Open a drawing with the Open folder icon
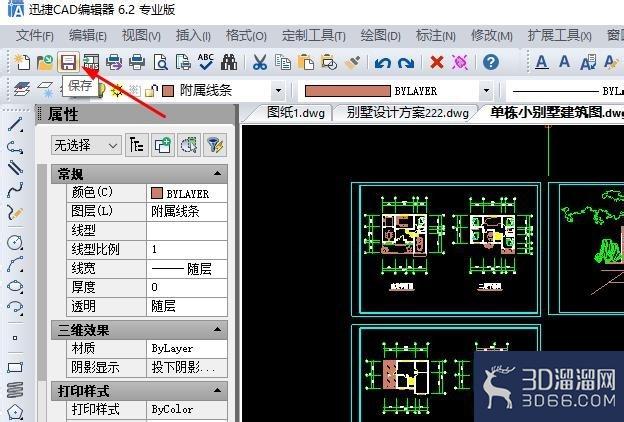624x422 pixels. click(x=45, y=62)
